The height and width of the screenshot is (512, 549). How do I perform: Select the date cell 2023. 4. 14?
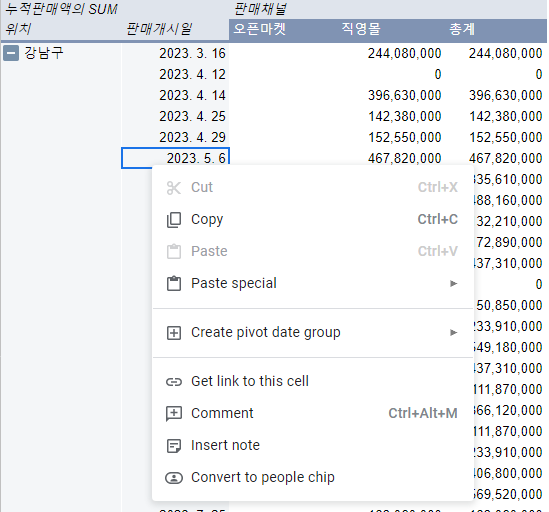coord(192,96)
